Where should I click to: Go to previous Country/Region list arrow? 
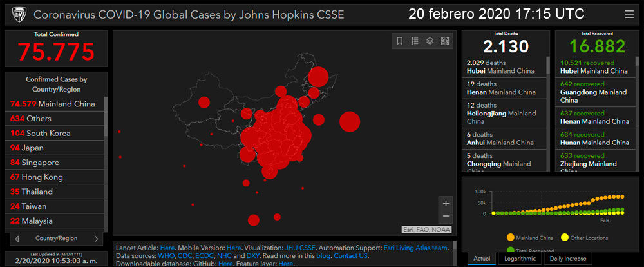pos(17,239)
